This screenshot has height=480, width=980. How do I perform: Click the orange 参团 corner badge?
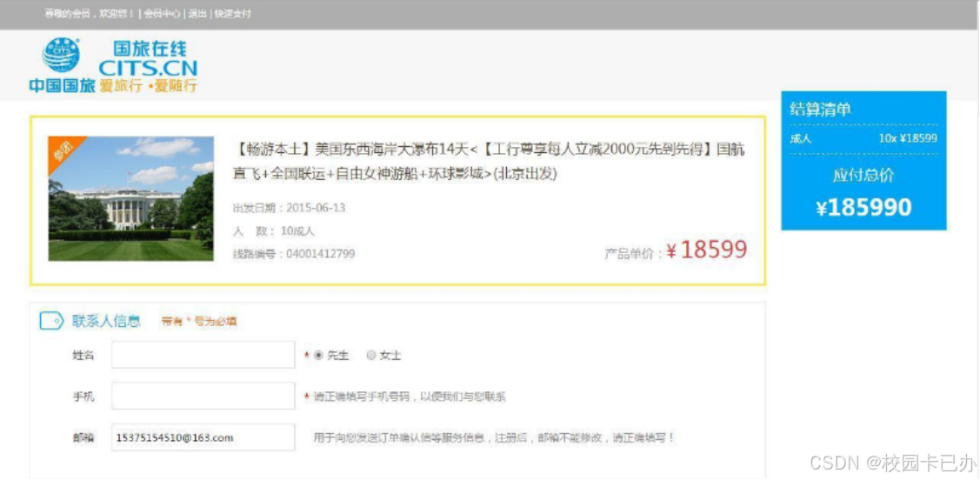coord(63,149)
